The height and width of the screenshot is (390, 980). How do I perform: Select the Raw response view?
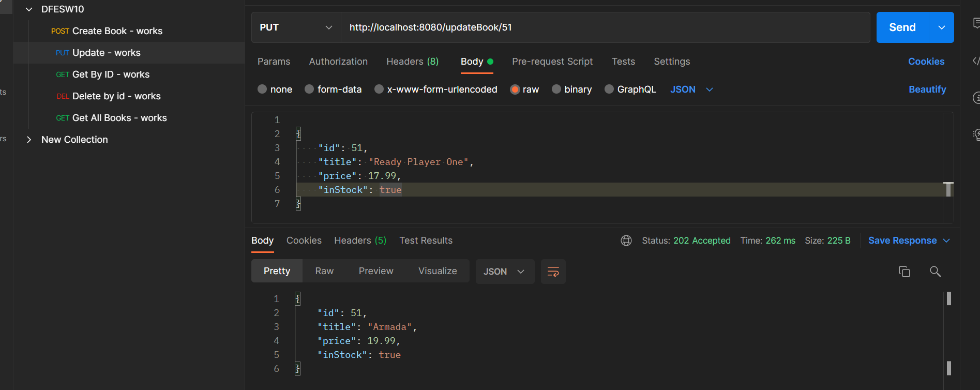[x=324, y=271]
